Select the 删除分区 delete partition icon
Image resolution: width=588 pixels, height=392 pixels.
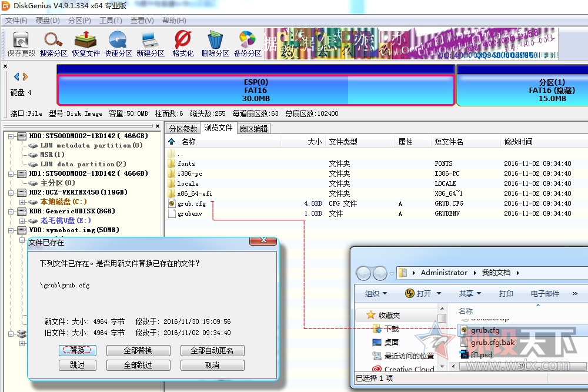[x=215, y=44]
